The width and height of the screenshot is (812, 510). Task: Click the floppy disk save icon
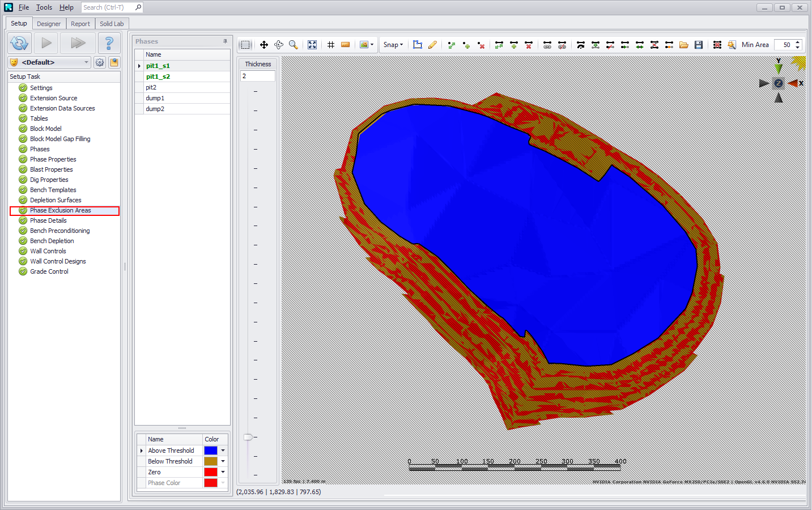(699, 45)
